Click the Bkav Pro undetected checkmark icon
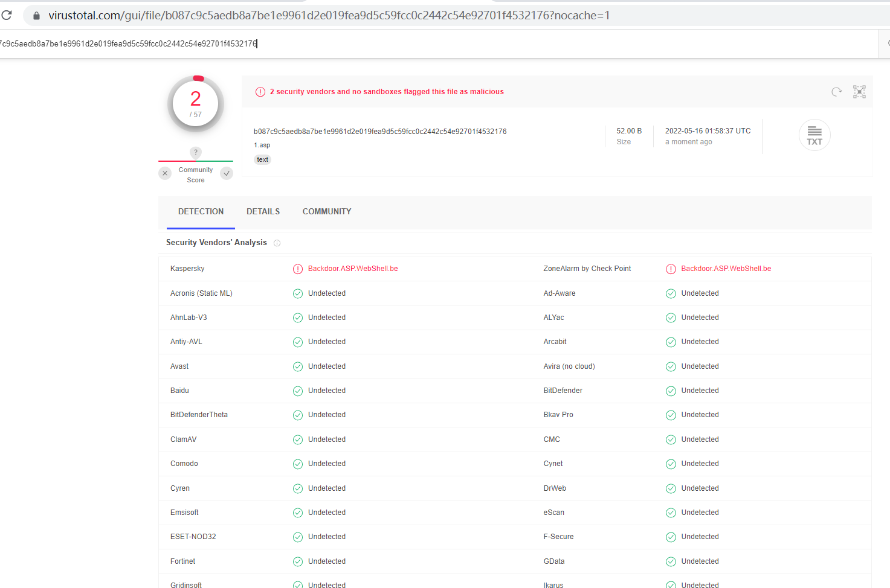 pyautogui.click(x=671, y=415)
